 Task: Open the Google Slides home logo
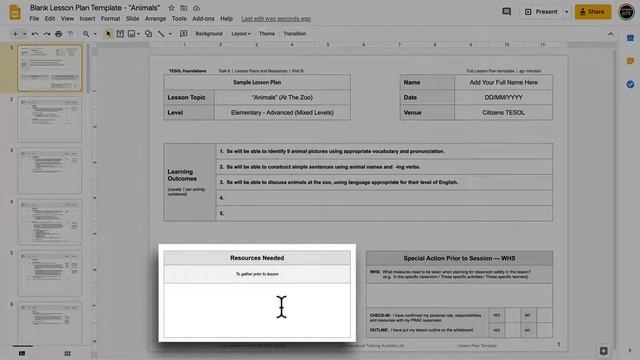[15, 12]
